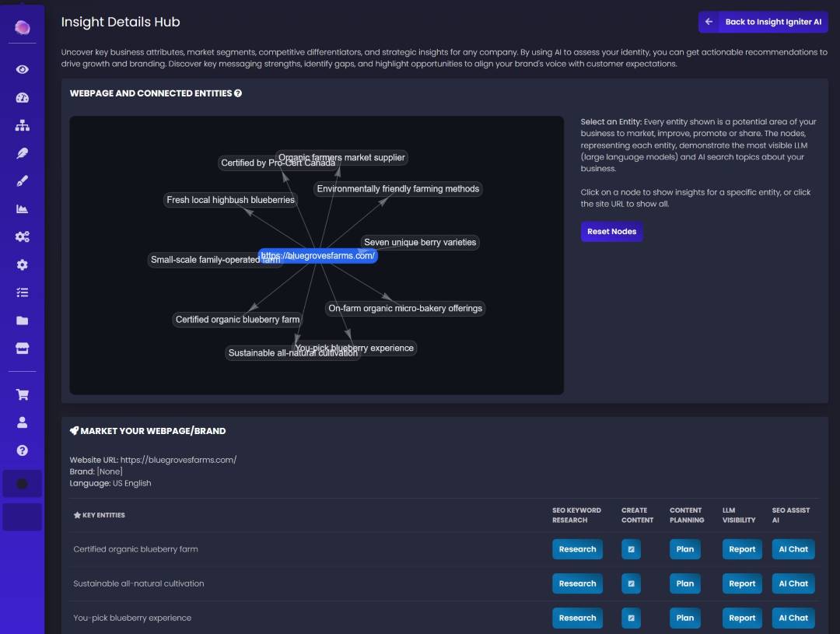The image size is (840, 634).
Task: Select the sitemap hierarchy icon in the sidebar
Action: 22,125
